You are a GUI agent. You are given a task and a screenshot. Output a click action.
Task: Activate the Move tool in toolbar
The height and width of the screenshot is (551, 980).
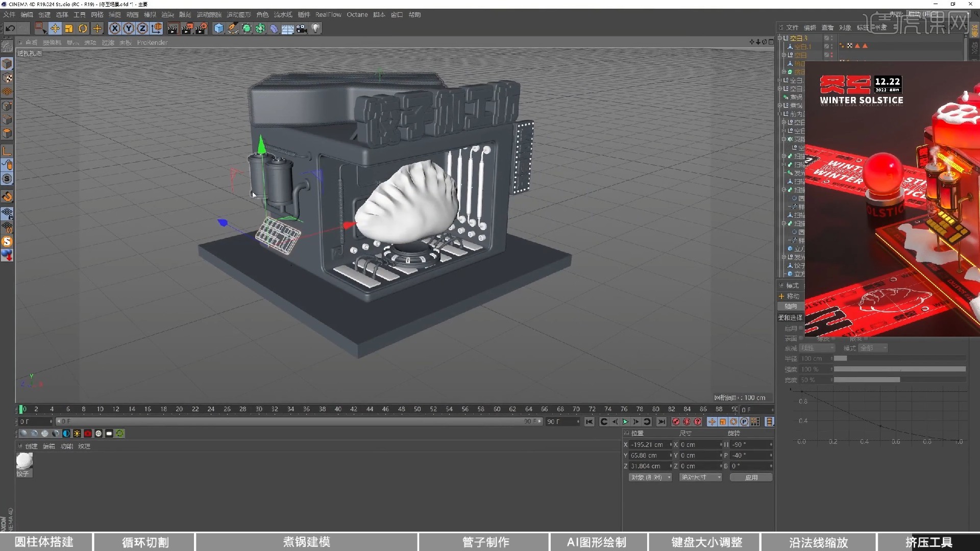(x=55, y=29)
